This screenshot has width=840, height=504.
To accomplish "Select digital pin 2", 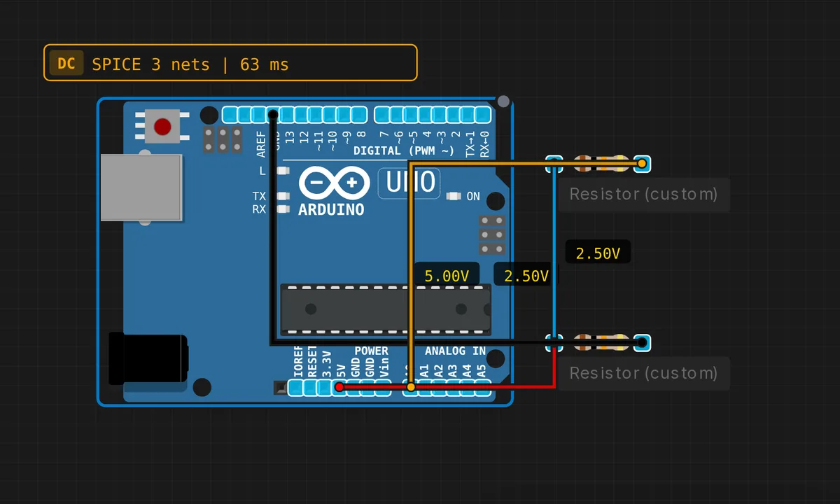I will click(x=454, y=115).
